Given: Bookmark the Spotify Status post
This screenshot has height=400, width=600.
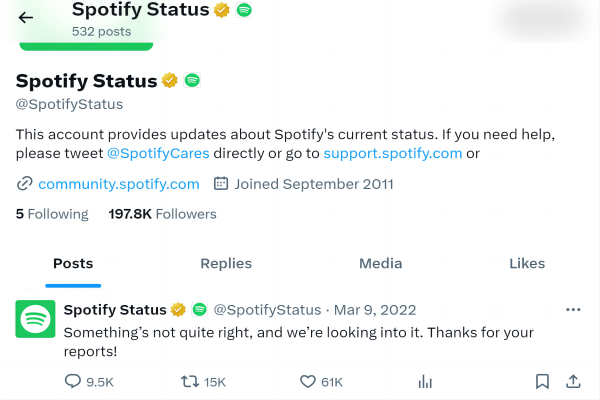Looking at the screenshot, I should click(541, 381).
